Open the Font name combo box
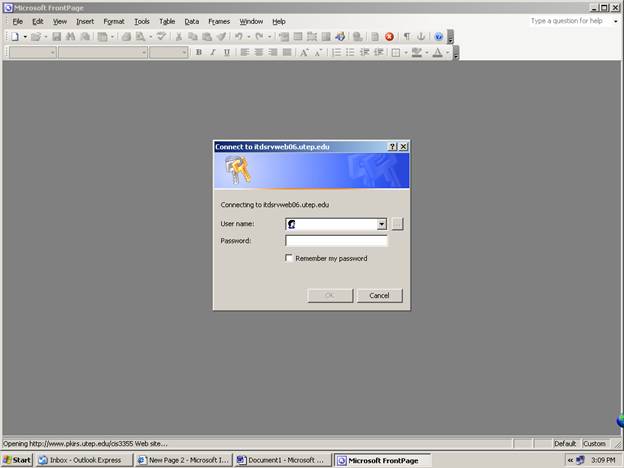The height and width of the screenshot is (468, 624). (x=103, y=53)
